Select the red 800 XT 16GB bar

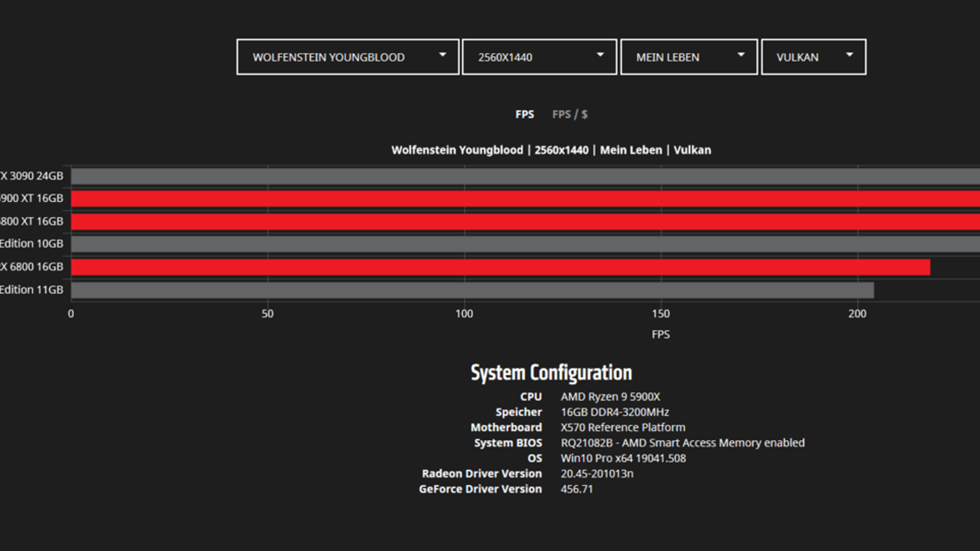pos(526,222)
